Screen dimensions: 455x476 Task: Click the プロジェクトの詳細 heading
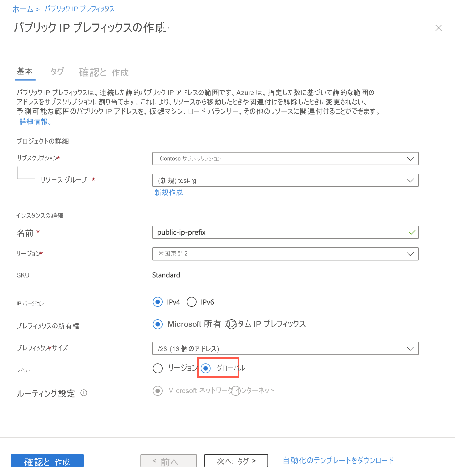point(43,141)
